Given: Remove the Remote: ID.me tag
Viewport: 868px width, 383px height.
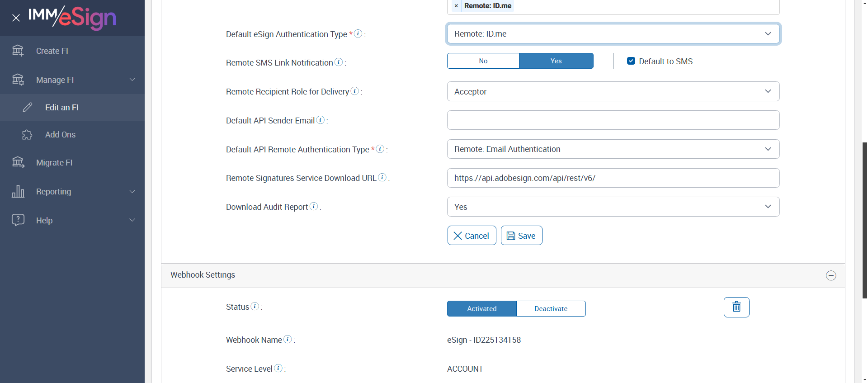Looking at the screenshot, I should [456, 6].
